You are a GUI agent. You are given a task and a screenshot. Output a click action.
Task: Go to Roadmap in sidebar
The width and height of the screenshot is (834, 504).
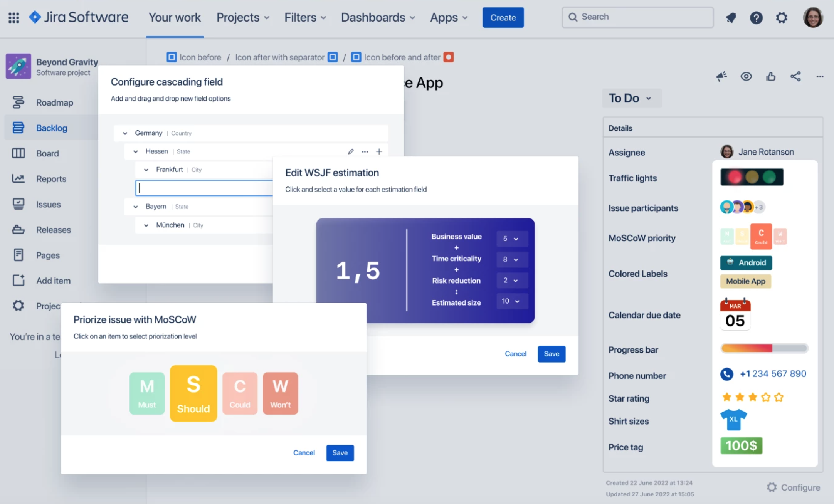(x=55, y=102)
